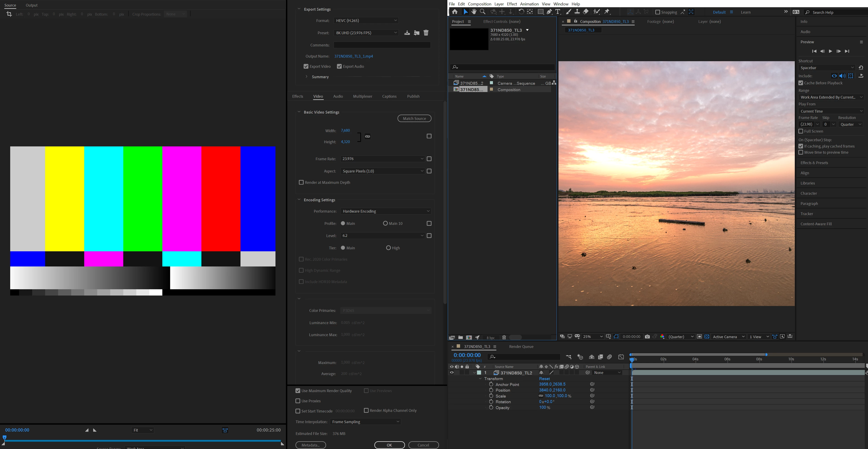This screenshot has height=449, width=868.
Task: Select the Zoom magnifier tool
Action: [x=483, y=12]
